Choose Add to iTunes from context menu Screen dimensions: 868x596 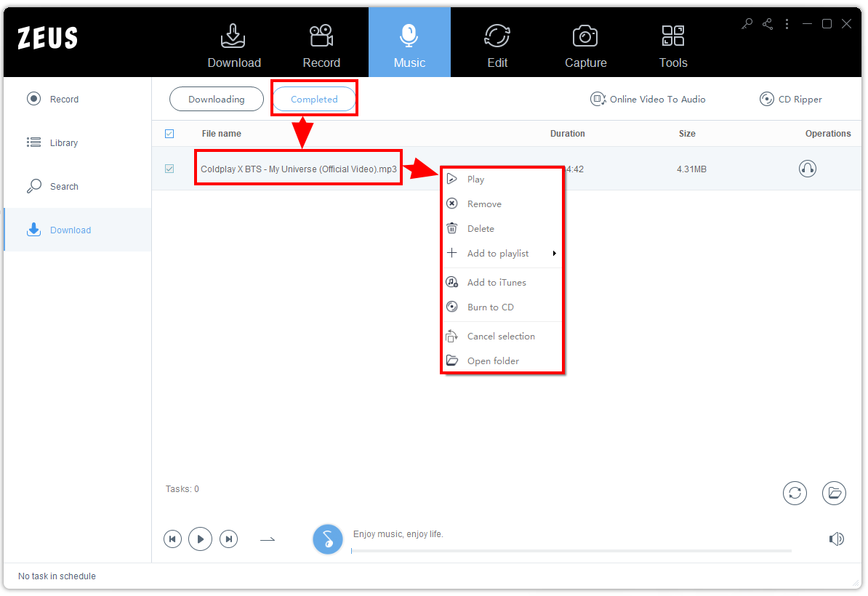pos(502,282)
